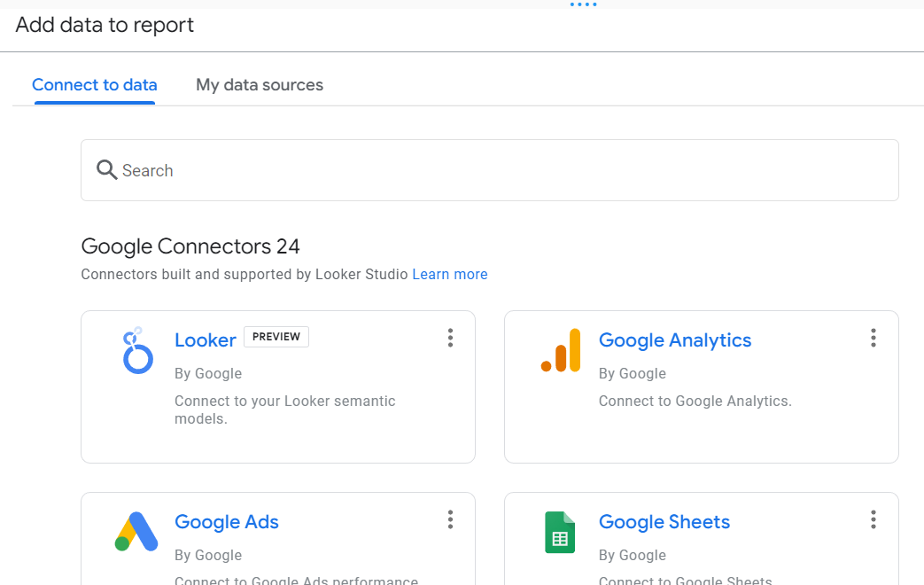Image resolution: width=924 pixels, height=585 pixels.
Task: Click the Looker connector logo icon
Action: (x=136, y=351)
